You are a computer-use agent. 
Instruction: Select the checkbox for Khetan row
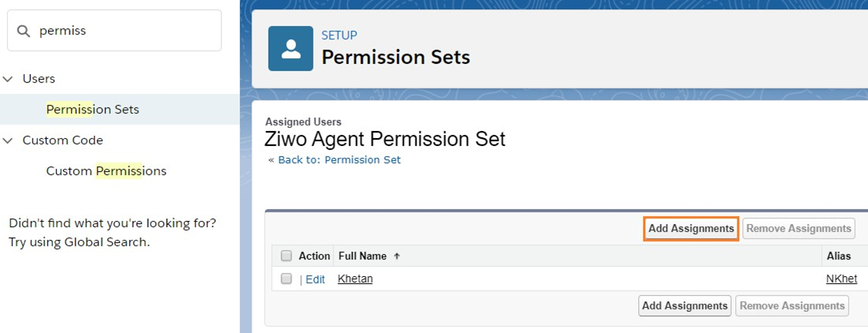click(x=286, y=279)
